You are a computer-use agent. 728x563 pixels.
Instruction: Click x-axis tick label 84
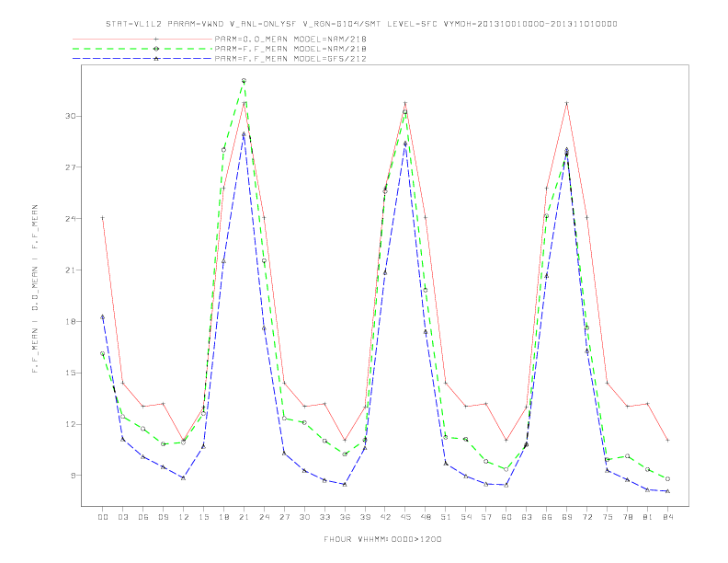click(x=668, y=517)
